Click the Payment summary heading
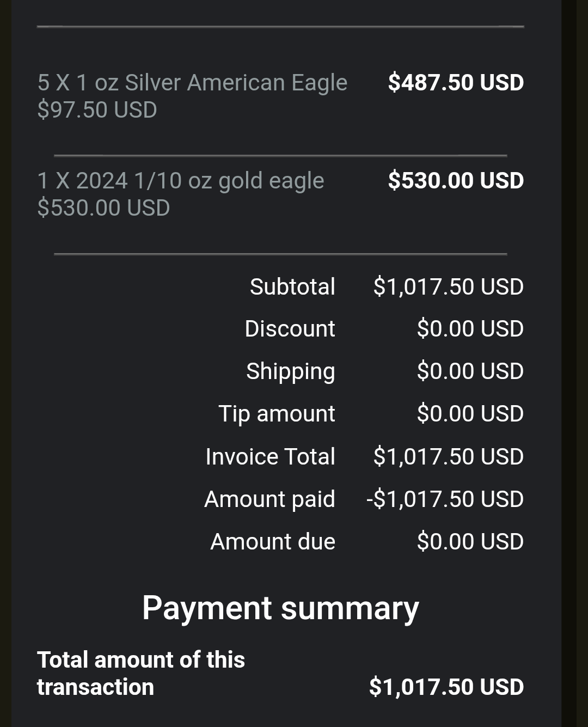Image resolution: width=588 pixels, height=727 pixels. tap(280, 608)
